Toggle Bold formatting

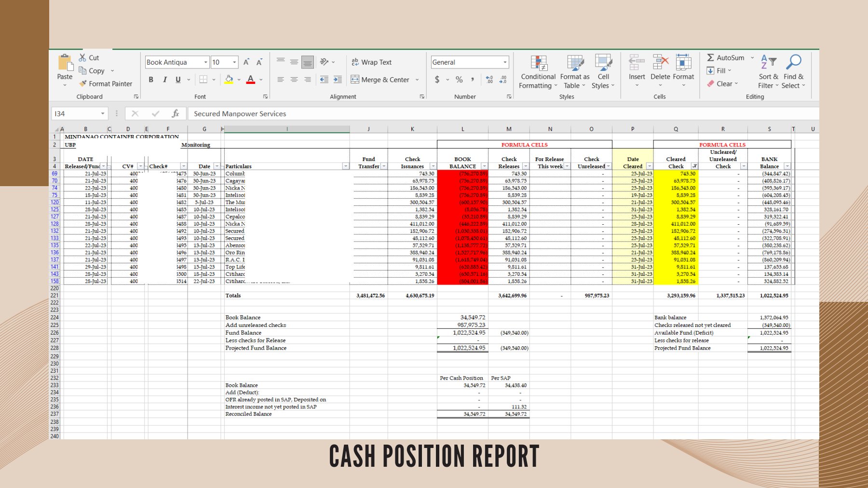[151, 80]
